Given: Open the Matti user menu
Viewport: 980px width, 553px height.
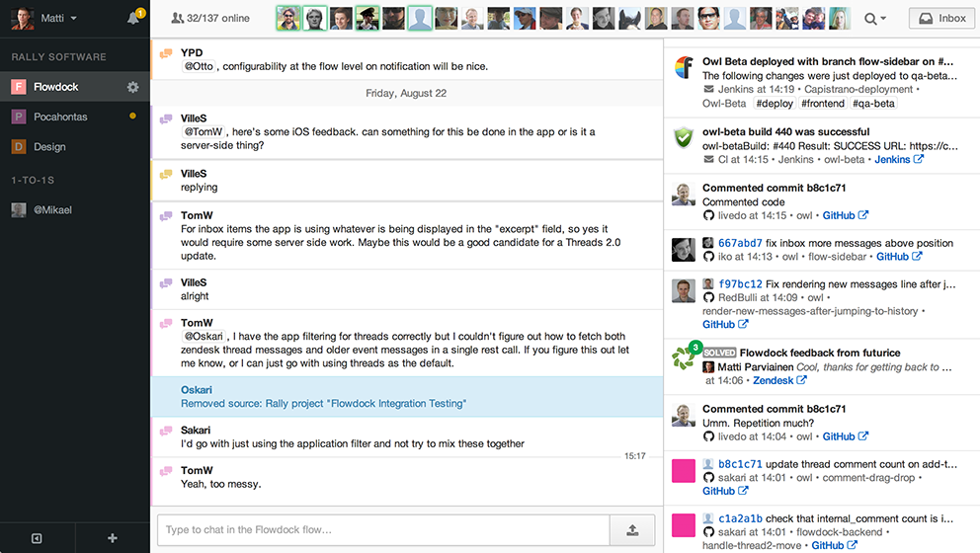Looking at the screenshot, I should click(x=44, y=19).
